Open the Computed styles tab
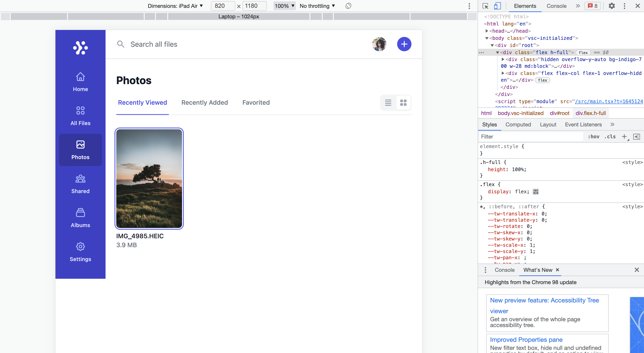 (518, 125)
